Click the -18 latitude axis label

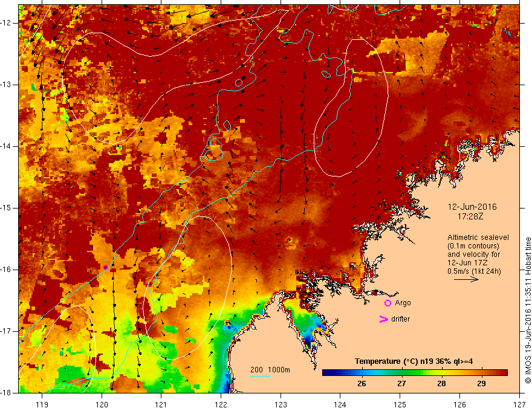(x=6, y=393)
